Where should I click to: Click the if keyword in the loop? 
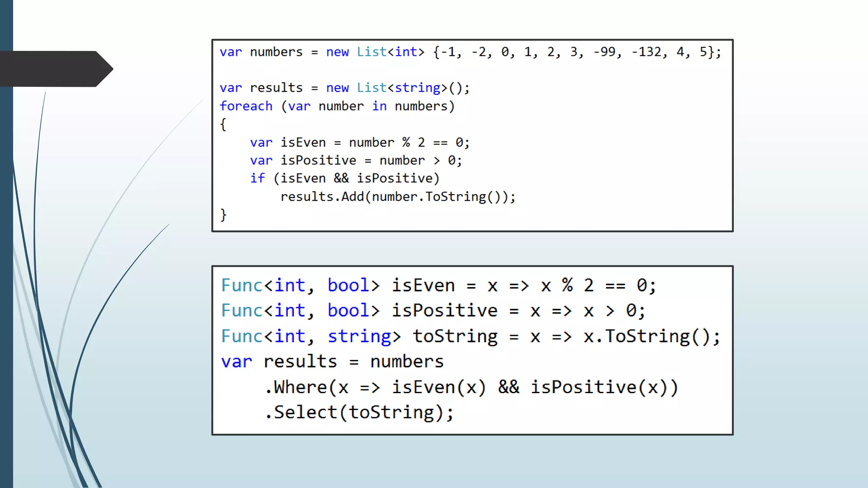click(x=257, y=178)
